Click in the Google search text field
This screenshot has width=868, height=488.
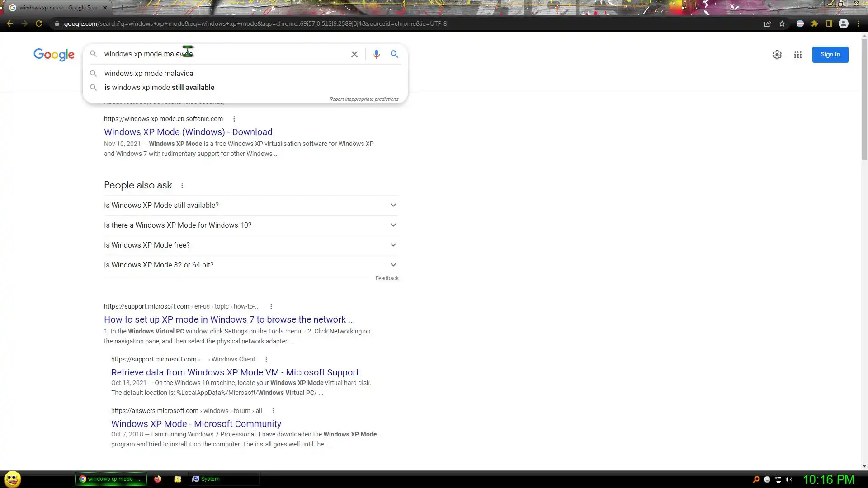point(226,54)
